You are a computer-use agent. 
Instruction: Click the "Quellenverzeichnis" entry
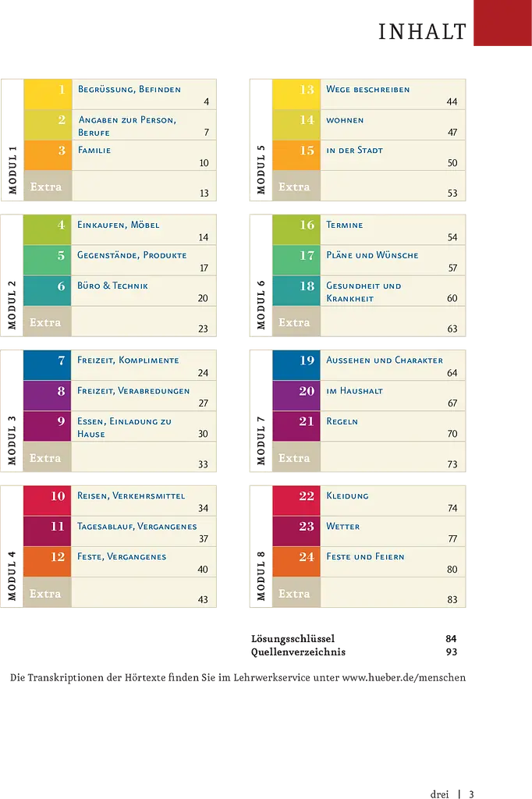298,652
